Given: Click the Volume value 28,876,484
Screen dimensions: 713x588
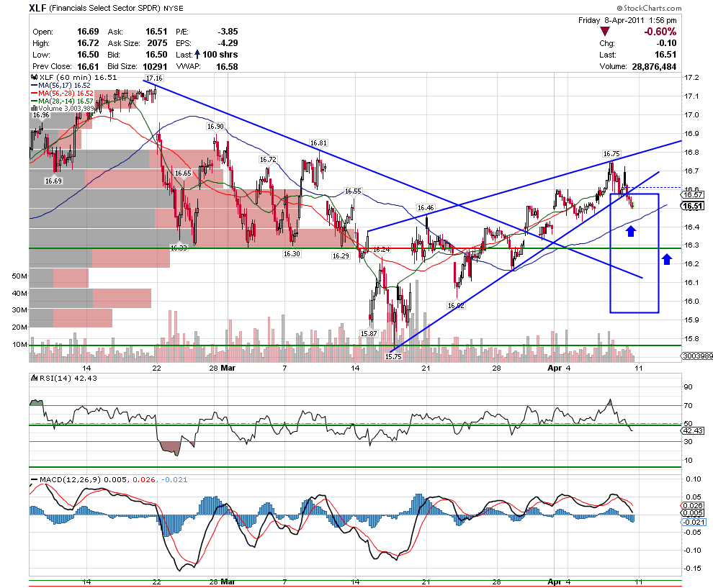Looking at the screenshot, I should click(x=654, y=66).
